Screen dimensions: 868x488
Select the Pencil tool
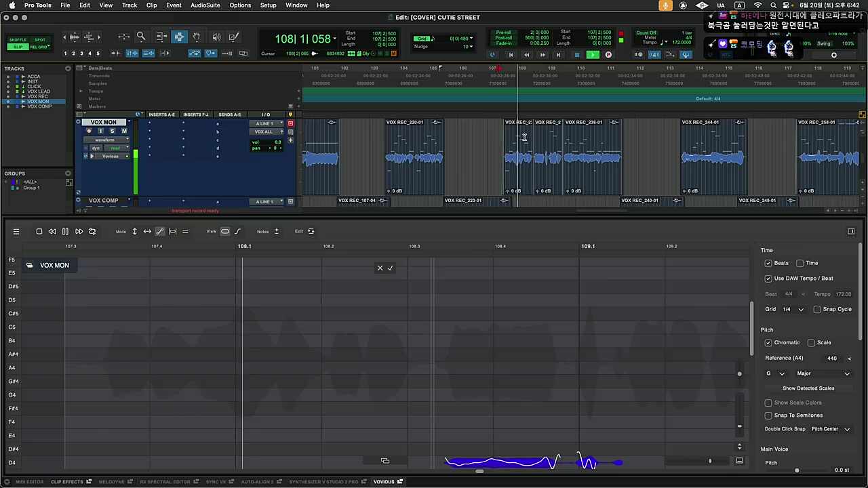pos(234,37)
